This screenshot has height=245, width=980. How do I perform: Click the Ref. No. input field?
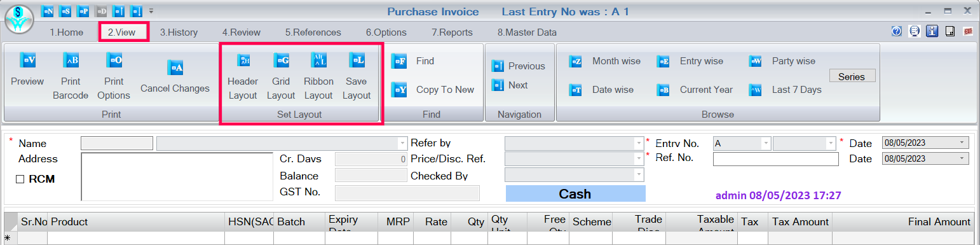(x=775, y=159)
